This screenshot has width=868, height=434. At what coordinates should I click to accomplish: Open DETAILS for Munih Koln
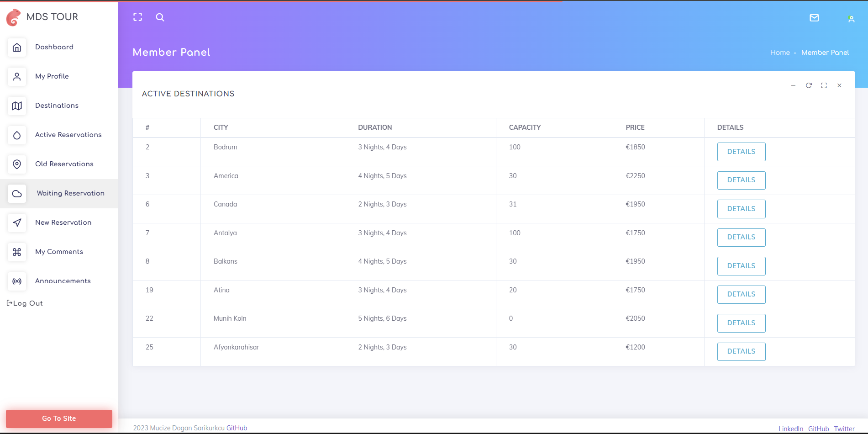[741, 323]
